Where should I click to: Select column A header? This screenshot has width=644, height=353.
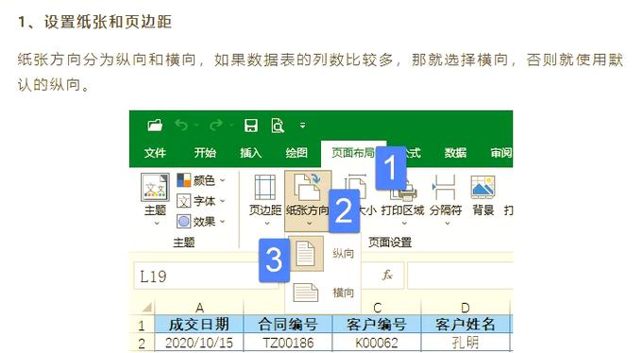[x=199, y=308]
